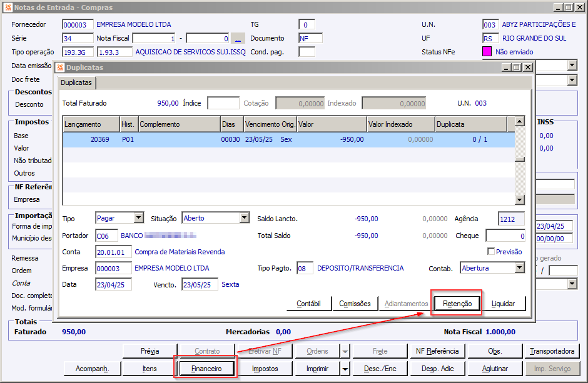The image size is (588, 383).
Task: Enable the Previsão checkbox
Action: [491, 252]
